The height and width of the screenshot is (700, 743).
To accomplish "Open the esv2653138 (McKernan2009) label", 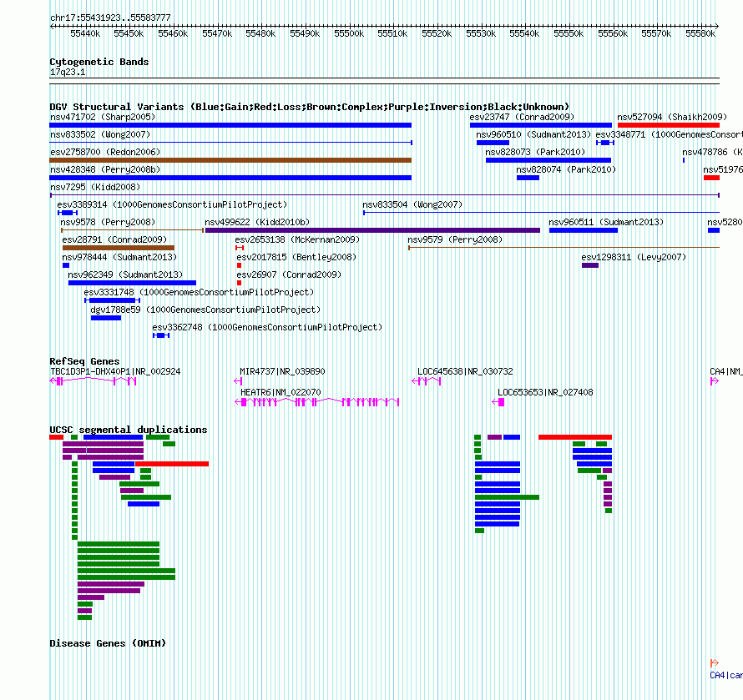I will click(x=297, y=239).
